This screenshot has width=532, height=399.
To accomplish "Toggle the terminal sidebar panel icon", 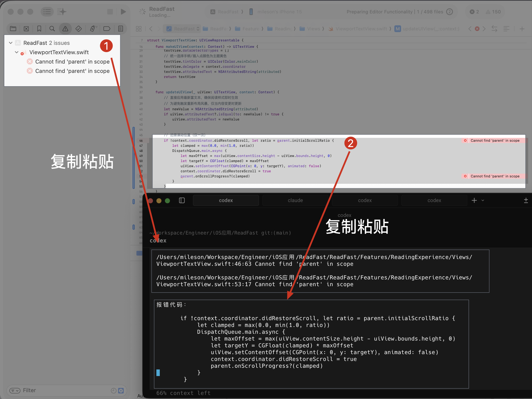I will click(182, 200).
